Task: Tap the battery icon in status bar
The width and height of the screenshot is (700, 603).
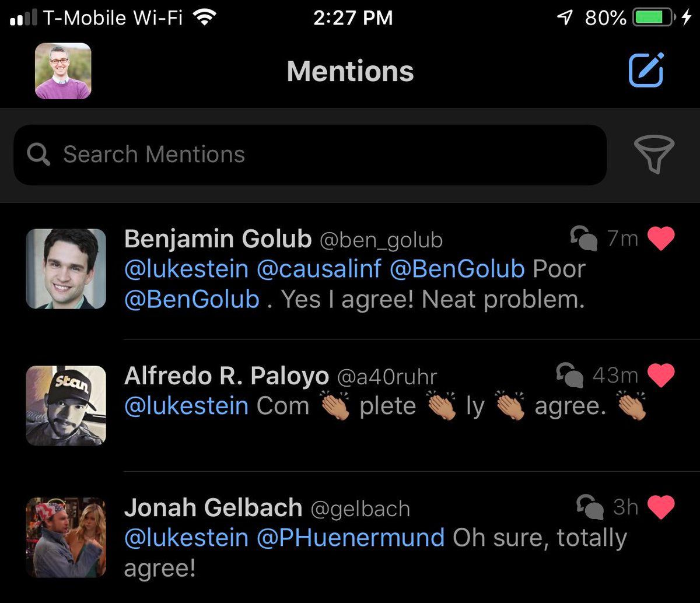Action: 653,18
